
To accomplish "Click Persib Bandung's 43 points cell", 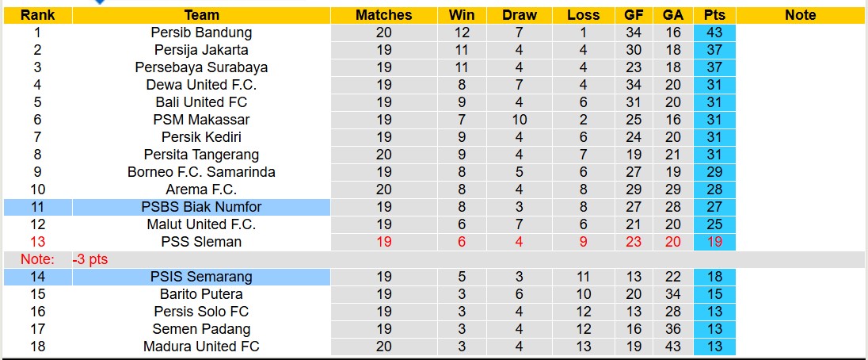I will pos(714,33).
